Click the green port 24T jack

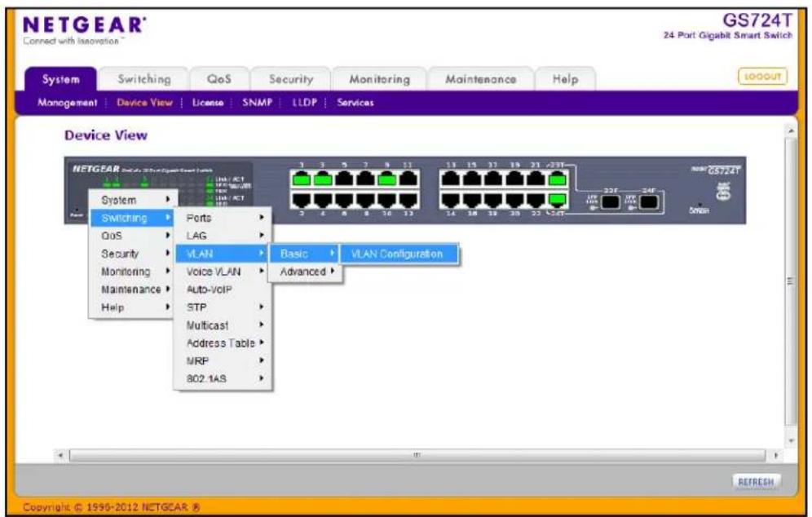pos(557,200)
